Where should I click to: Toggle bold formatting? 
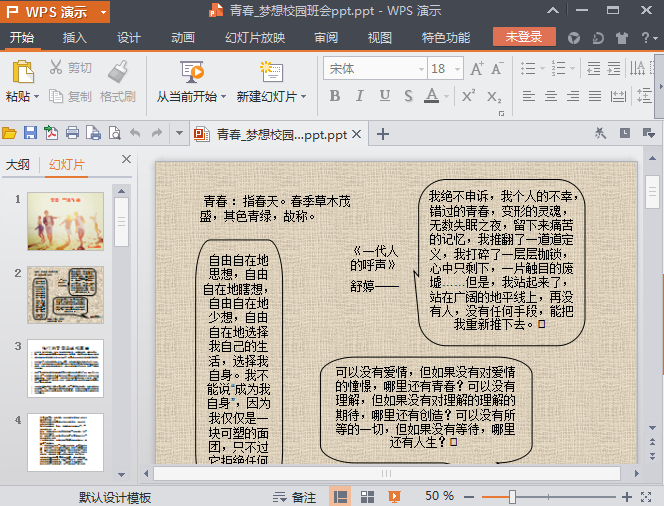point(334,97)
